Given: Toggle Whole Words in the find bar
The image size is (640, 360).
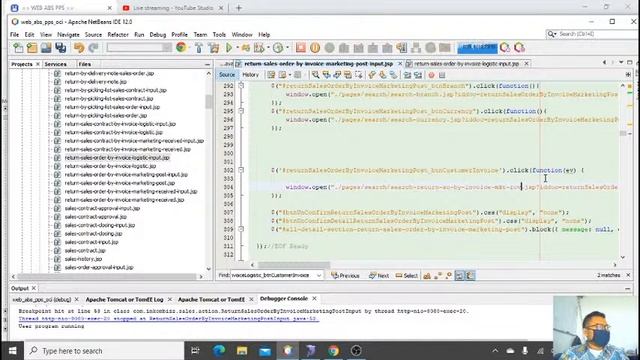Looking at the screenshot, I should point(438,276).
